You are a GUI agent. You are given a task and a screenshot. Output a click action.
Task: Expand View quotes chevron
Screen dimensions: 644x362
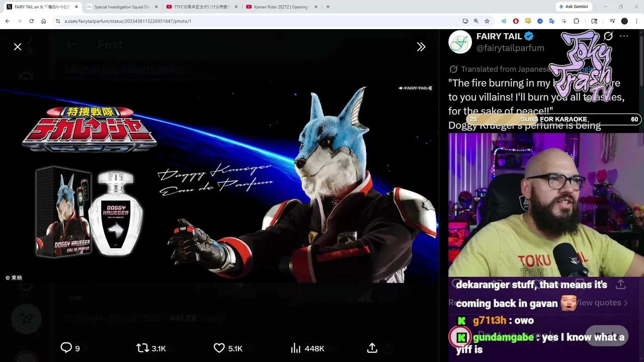tap(625, 303)
